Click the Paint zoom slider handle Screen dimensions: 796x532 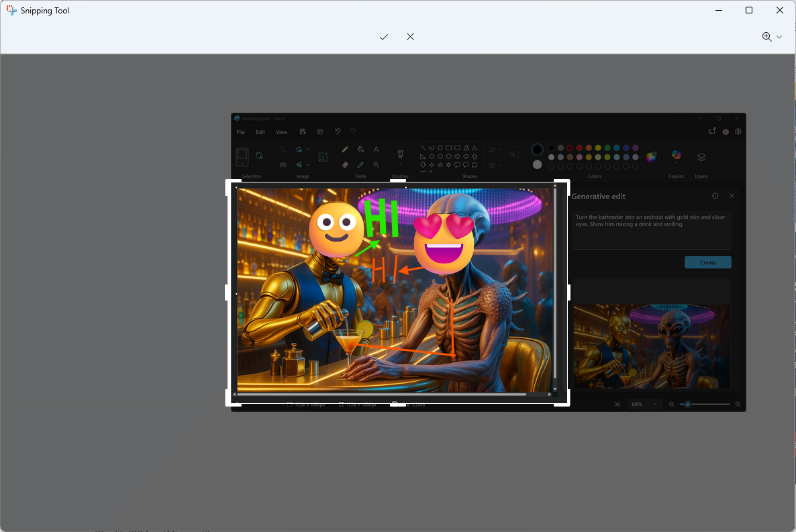click(x=688, y=405)
